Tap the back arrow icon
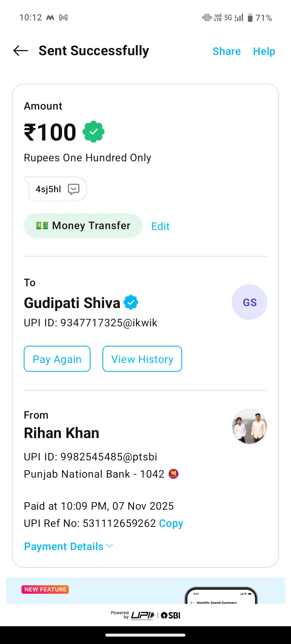Viewport: 291px width, 644px height. 21,51
